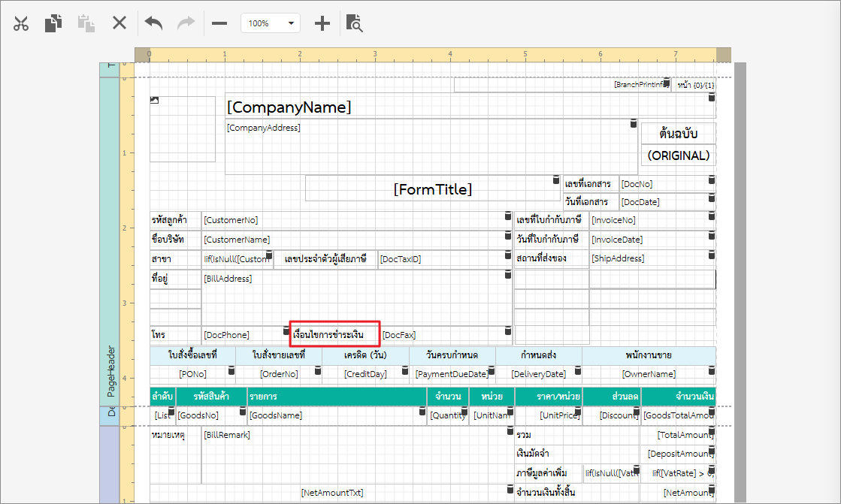Zoom out with the minus icon
The width and height of the screenshot is (841, 504).
(219, 23)
